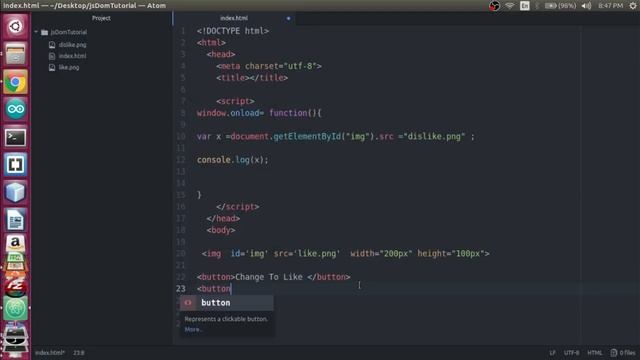Launch Google Chrome from the dock
Screen dimensions: 640x360
coord(16,82)
